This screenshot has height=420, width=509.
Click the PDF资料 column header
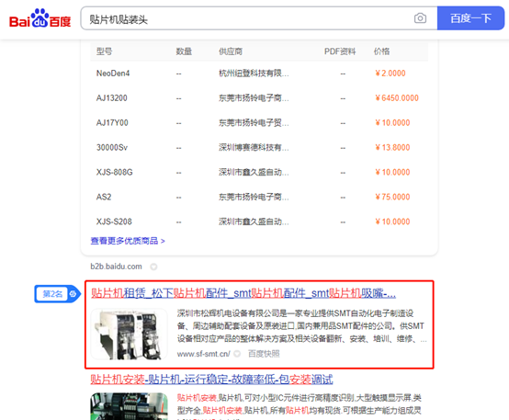(x=340, y=51)
